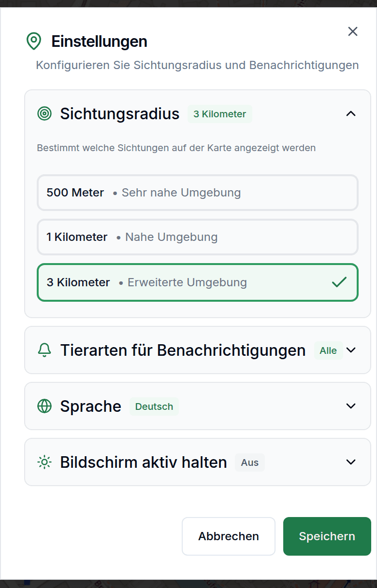This screenshot has height=588, width=377.
Task: Close the Einstellungen dialog with the X
Action: tap(352, 31)
